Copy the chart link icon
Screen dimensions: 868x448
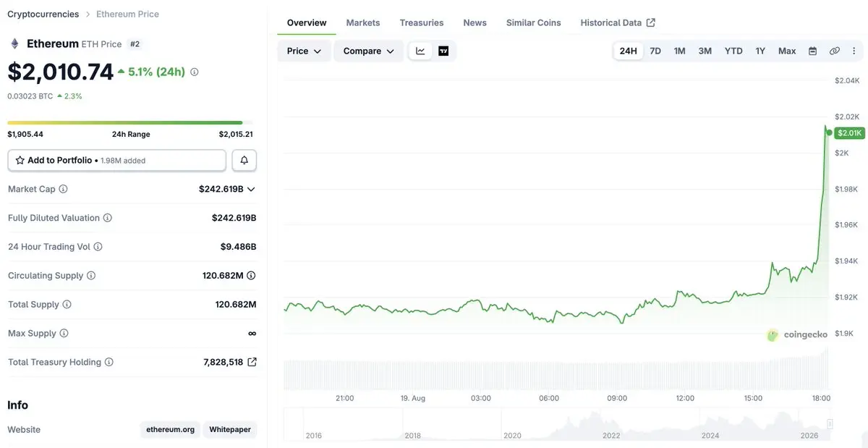coord(834,51)
